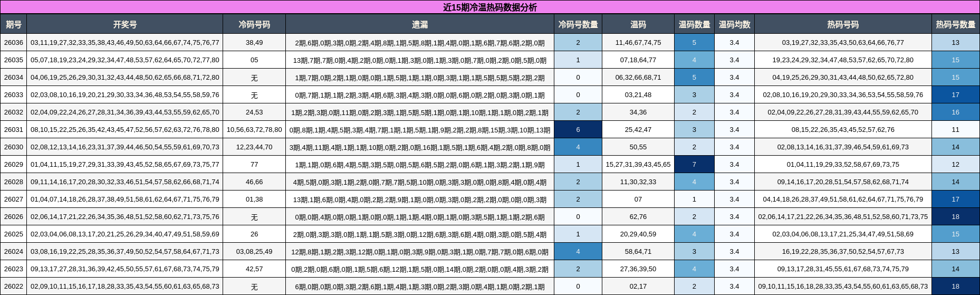980x295 pixels.
Task: Select warm numbers cell 07,18,64,77
Action: point(638,60)
